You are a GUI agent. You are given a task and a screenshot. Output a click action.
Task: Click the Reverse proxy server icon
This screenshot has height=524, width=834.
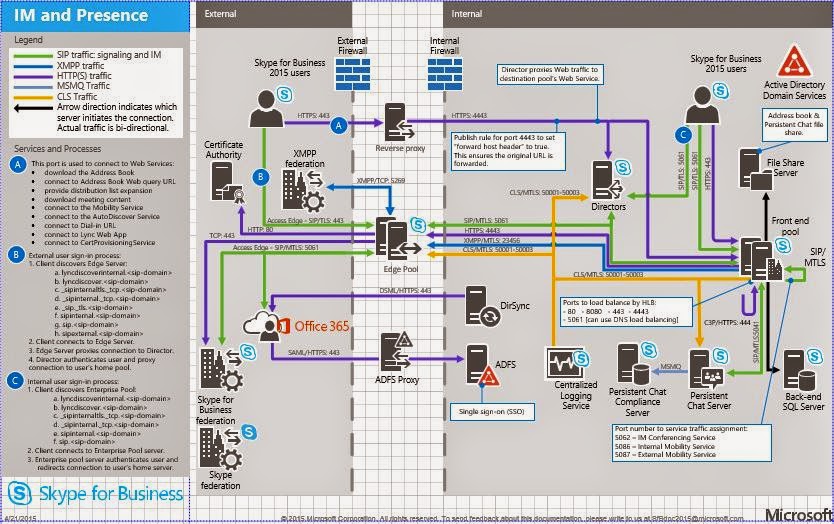click(399, 123)
